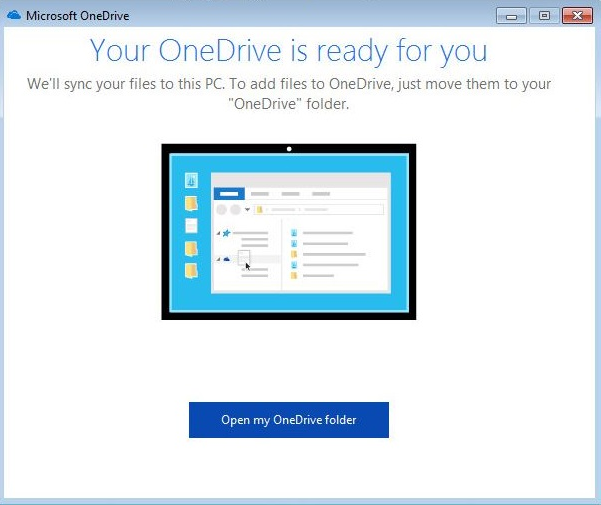Select the bottom yellow folder on illustrated desktop
The image size is (601, 505).
click(x=191, y=270)
